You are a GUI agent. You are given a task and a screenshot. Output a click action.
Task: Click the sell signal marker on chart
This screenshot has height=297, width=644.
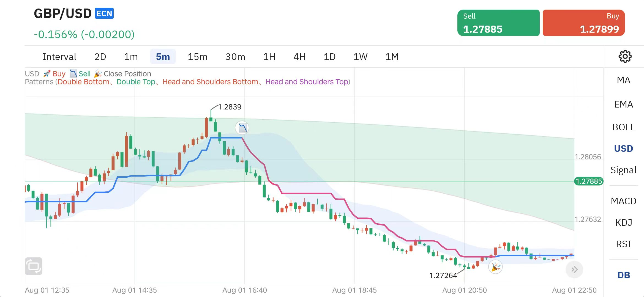[242, 128]
